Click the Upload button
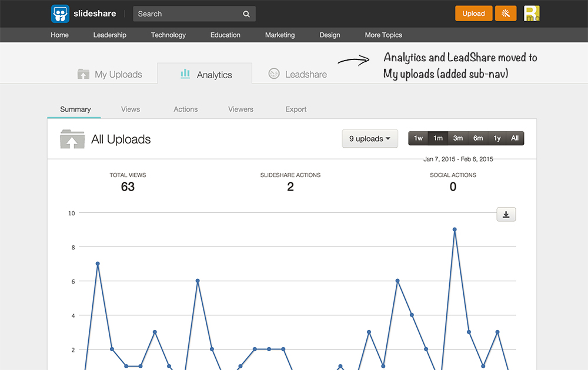This screenshot has height=370, width=588. click(x=473, y=12)
